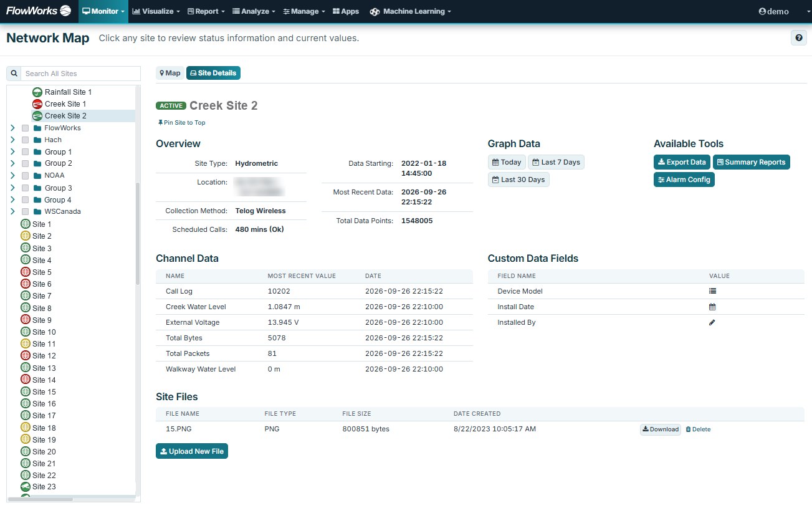Open the Monitor menu
This screenshot has width=812, height=513.
pyautogui.click(x=103, y=11)
